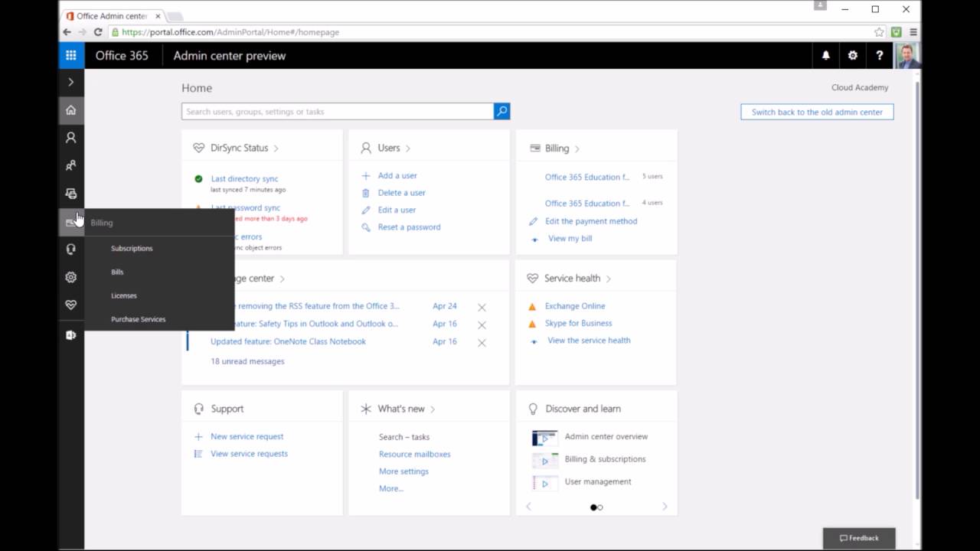980x551 pixels.
Task: Select Bills in Billing flyout
Action: coord(117,272)
